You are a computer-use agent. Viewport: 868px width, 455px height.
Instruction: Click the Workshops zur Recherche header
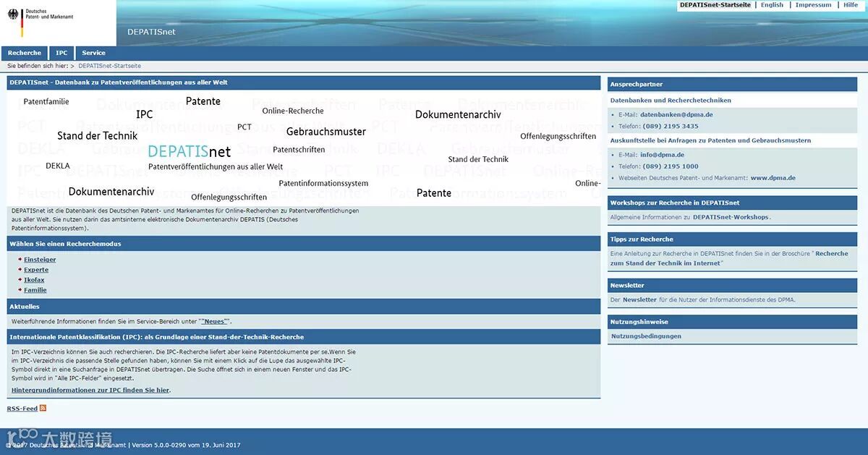point(732,203)
